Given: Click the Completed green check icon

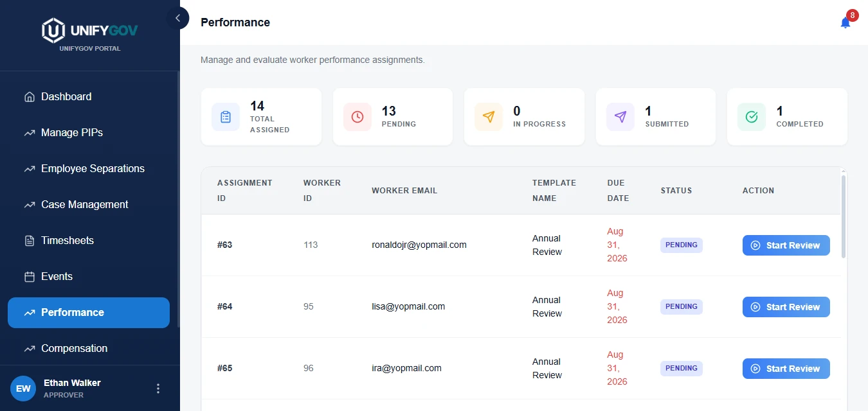Looking at the screenshot, I should tap(752, 117).
